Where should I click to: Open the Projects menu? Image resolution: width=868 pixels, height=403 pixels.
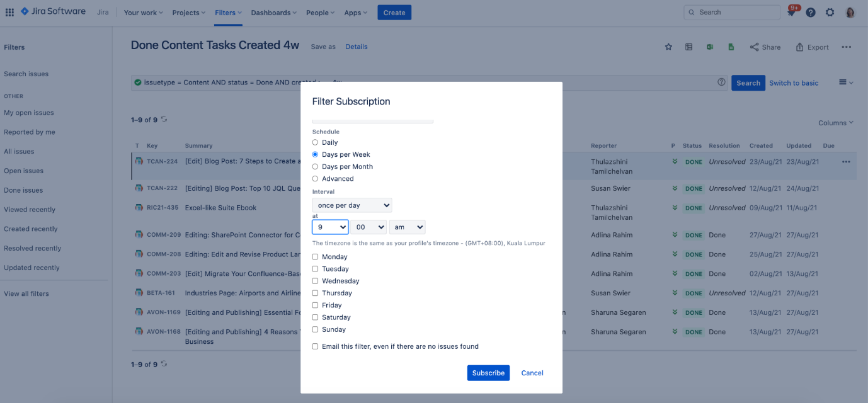point(188,13)
